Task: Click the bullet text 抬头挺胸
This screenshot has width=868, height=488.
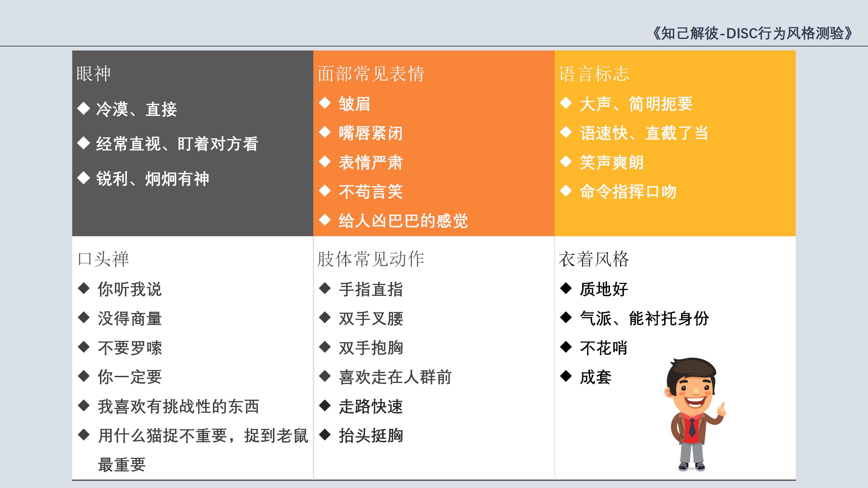Action: [x=371, y=436]
